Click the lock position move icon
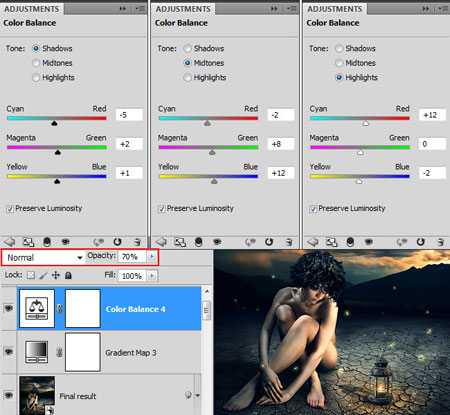 56,275
